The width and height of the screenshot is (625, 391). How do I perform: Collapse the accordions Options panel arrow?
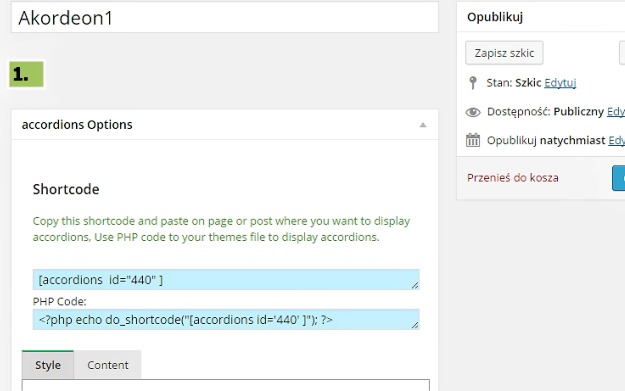[423, 125]
